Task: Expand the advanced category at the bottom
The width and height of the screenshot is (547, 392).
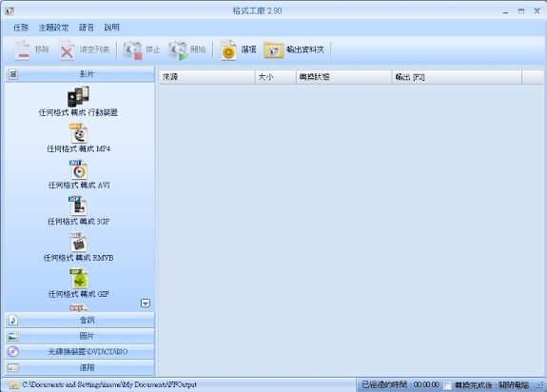Action: click(80, 367)
